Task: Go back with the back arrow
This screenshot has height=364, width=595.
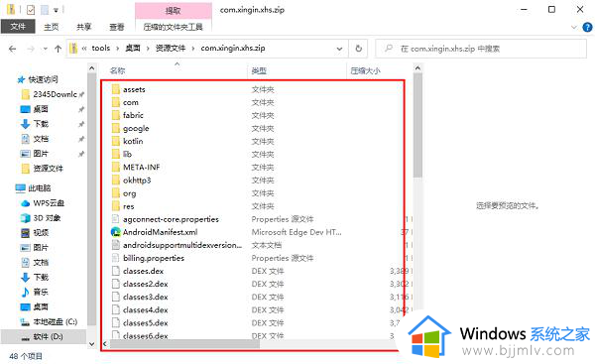Action: click(13, 49)
